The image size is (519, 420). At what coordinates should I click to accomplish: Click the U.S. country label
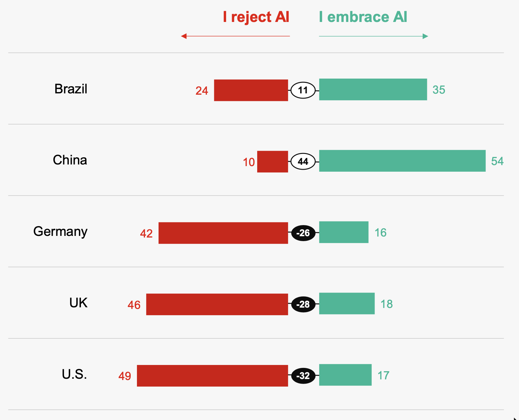[74, 374]
